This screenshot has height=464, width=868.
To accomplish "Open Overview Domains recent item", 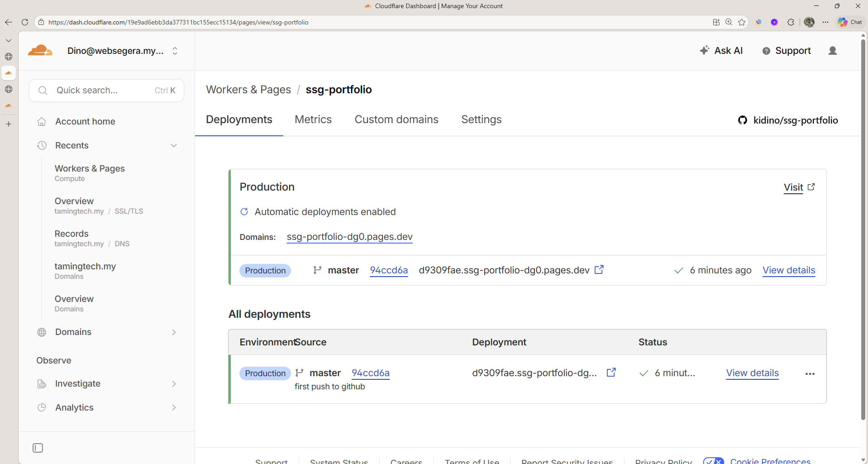I will (x=74, y=303).
